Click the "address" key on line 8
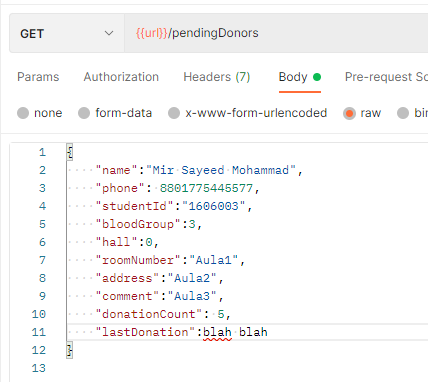The image size is (428, 382). click(x=127, y=278)
